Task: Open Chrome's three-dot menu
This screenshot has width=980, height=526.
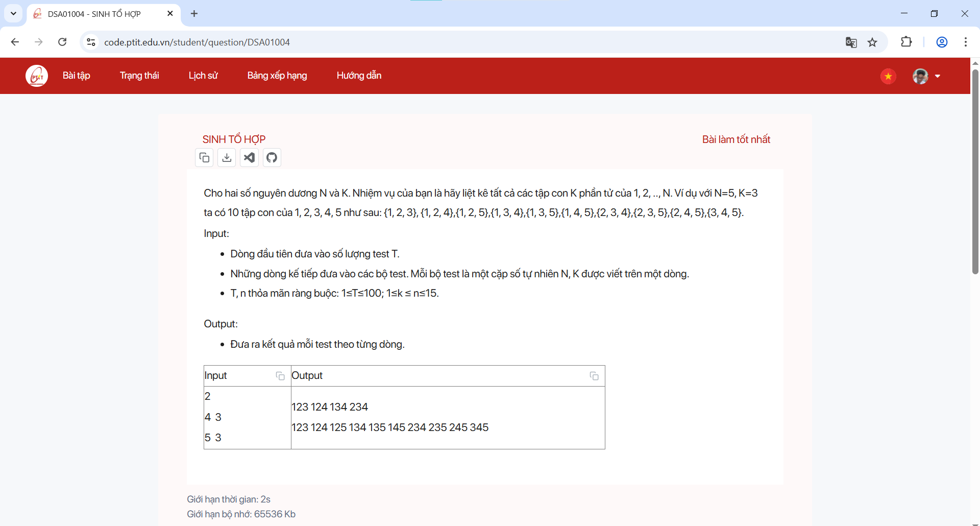Action: tap(966, 42)
